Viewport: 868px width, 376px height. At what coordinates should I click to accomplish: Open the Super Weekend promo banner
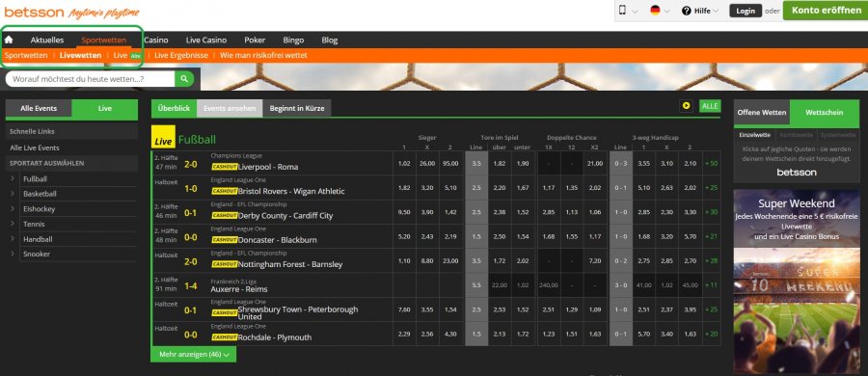point(797,282)
